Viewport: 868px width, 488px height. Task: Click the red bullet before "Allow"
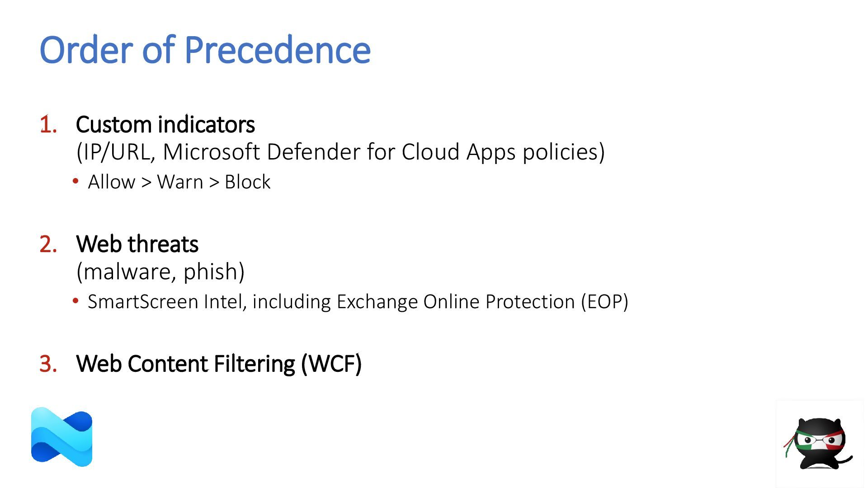[x=75, y=182]
